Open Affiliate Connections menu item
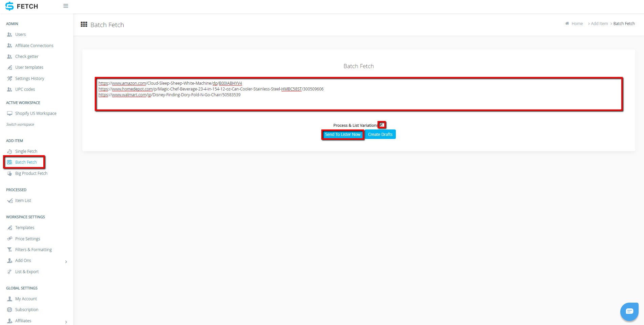The width and height of the screenshot is (644, 325). (34, 45)
